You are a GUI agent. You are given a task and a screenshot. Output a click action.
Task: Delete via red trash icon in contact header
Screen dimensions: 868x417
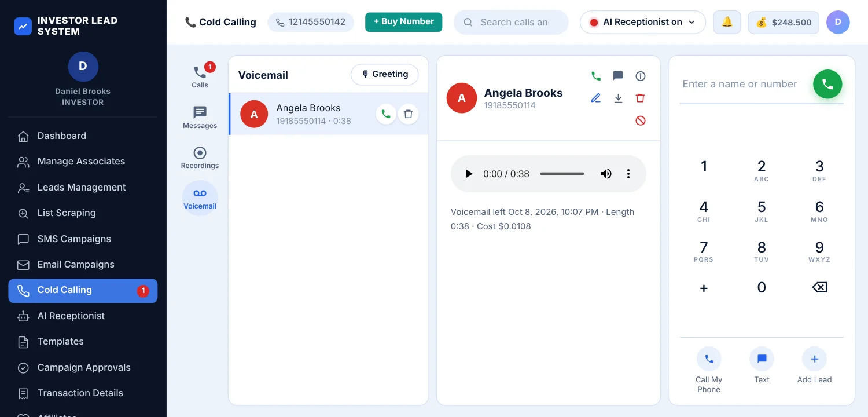click(x=641, y=98)
